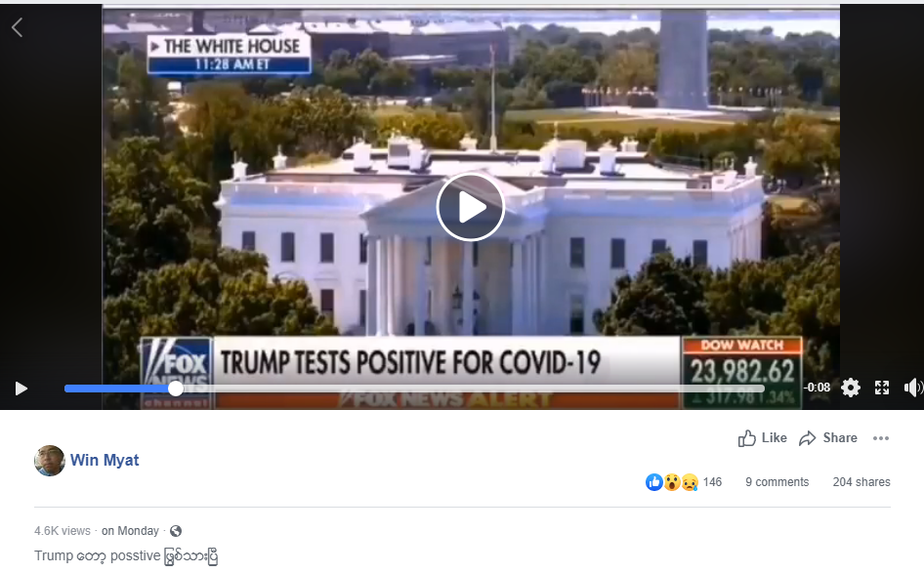Image resolution: width=924 pixels, height=573 pixels.
Task: Open the 146 reactions count
Action: point(712,482)
